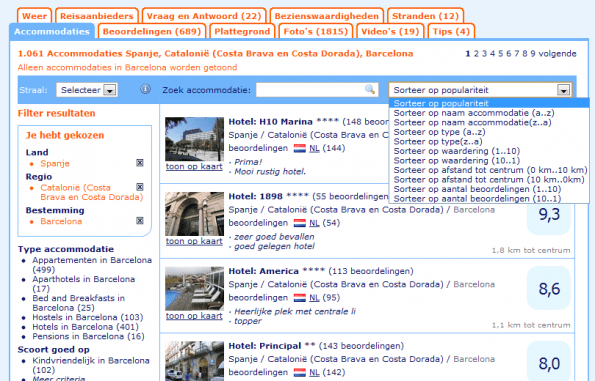Go to results page 2

click(x=476, y=54)
